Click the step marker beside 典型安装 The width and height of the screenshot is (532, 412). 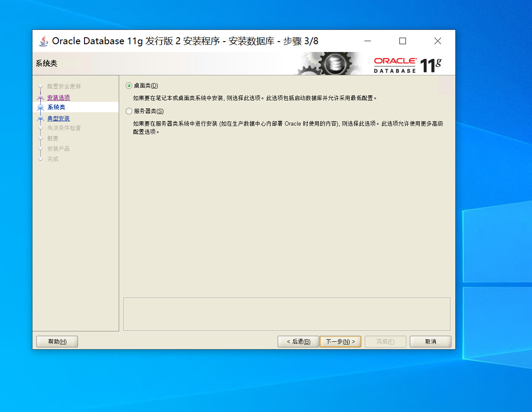[x=41, y=118]
